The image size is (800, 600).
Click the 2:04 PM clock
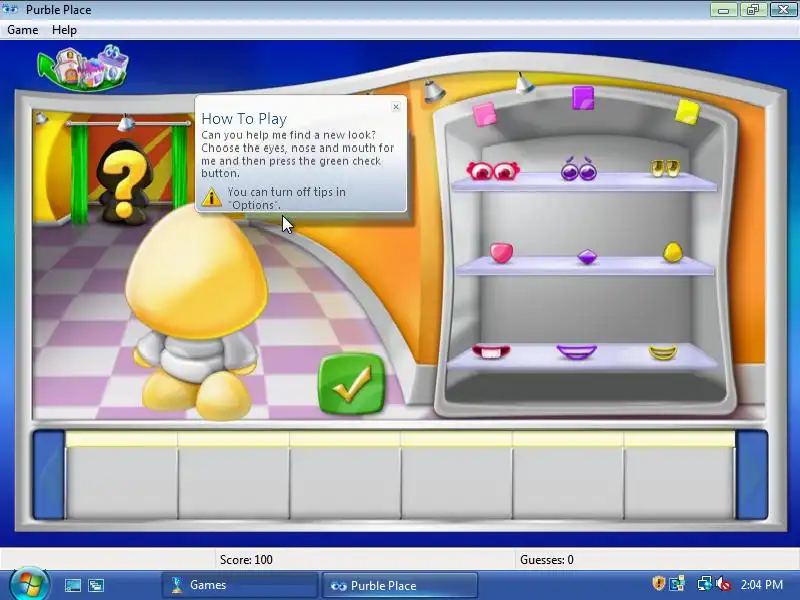(762, 585)
